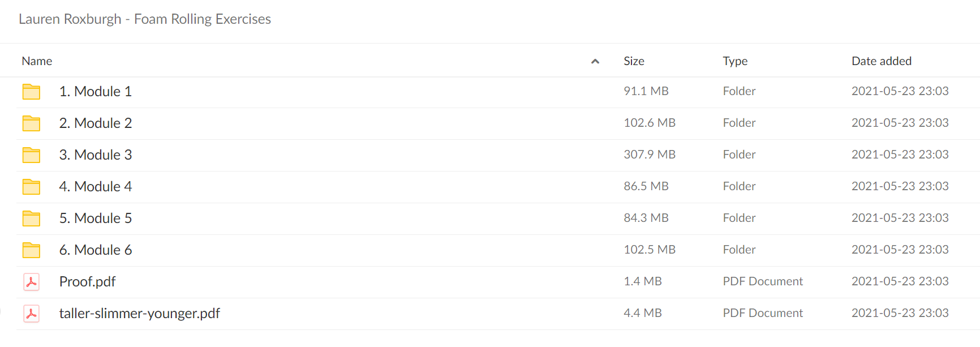Open the taller-slimmer-younger.pdf file name link
Screen dimensions: 980x347
139,314
